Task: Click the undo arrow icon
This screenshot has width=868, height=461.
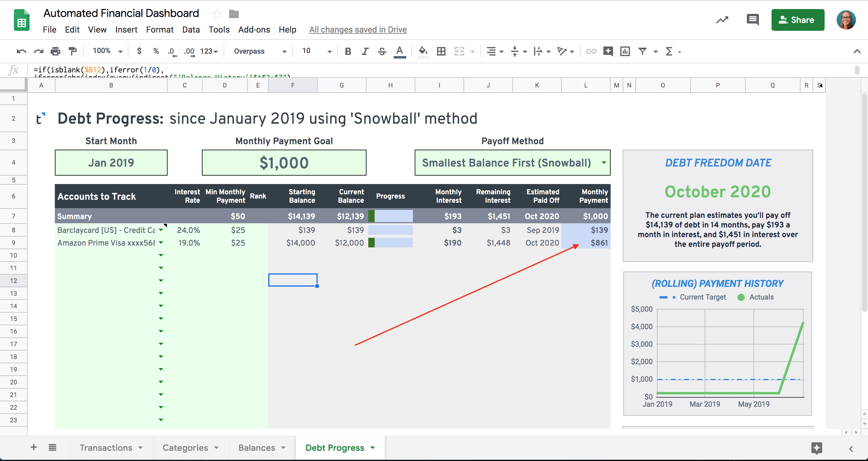Action: 21,51
